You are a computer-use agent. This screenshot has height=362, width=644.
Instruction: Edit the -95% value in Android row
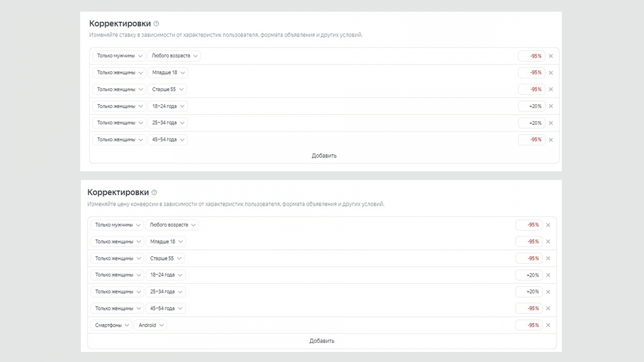(529, 325)
